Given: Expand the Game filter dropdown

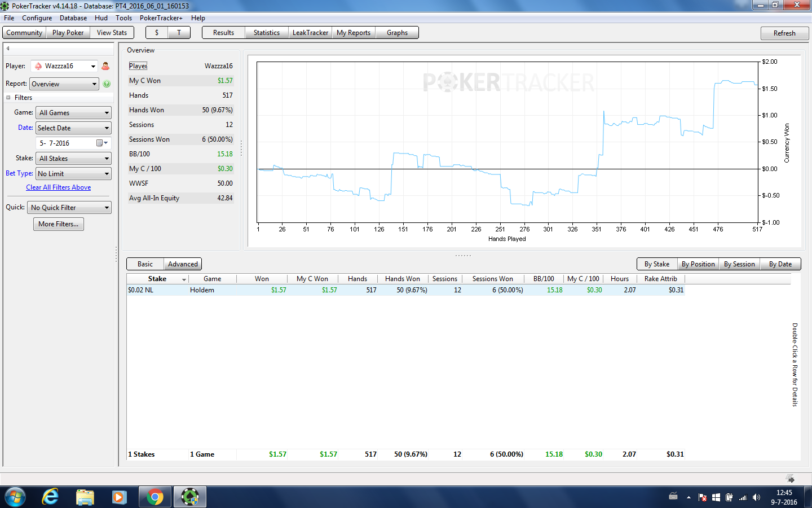Looking at the screenshot, I should pyautogui.click(x=73, y=113).
